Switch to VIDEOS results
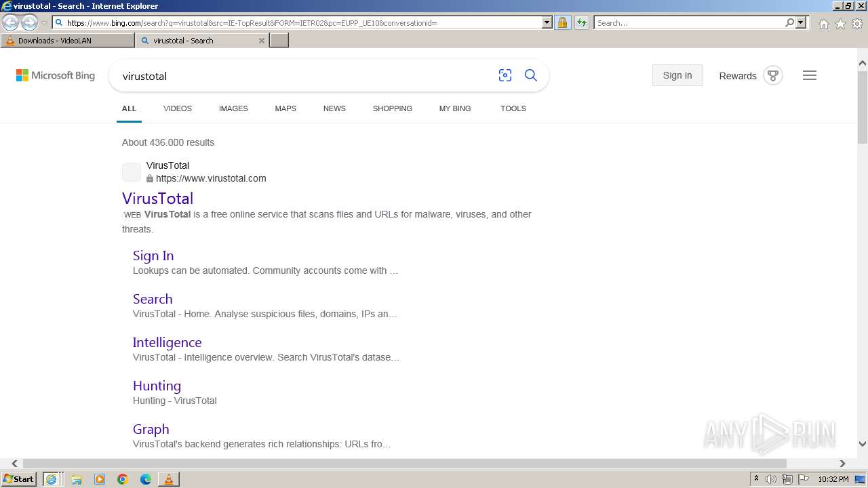868x488 pixels. click(x=178, y=108)
